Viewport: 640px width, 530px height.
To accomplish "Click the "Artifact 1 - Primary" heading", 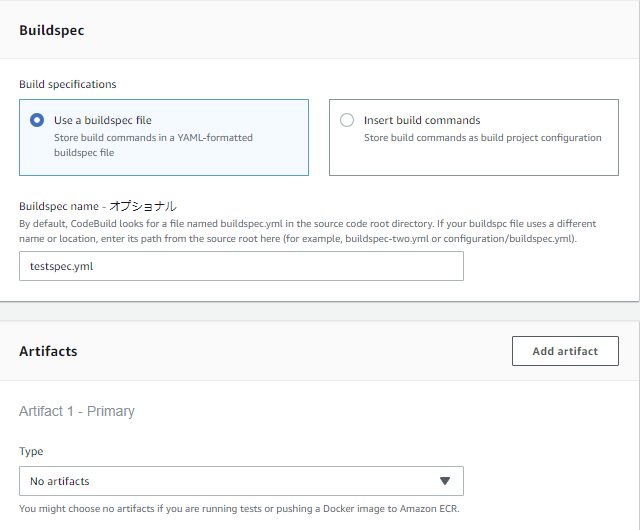I will point(77,411).
